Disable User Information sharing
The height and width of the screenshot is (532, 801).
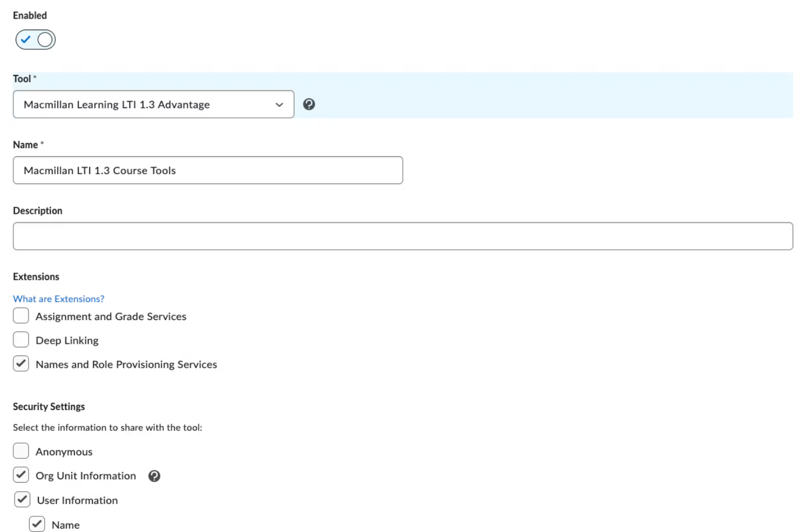[x=21, y=499]
